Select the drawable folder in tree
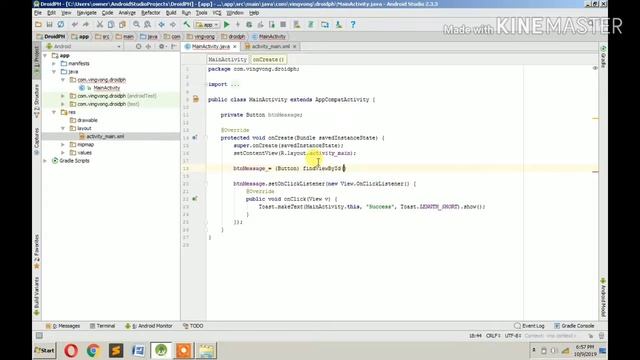This screenshot has height=360, width=640. pos(87,120)
